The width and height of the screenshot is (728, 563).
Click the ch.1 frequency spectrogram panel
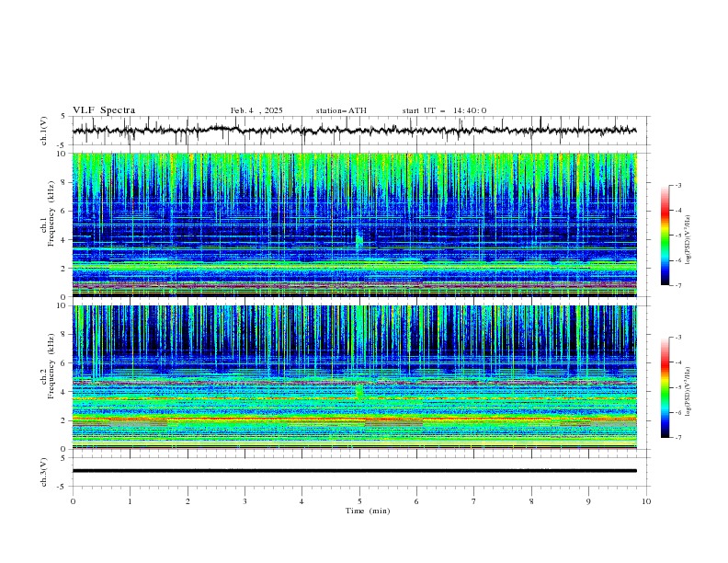[354, 224]
